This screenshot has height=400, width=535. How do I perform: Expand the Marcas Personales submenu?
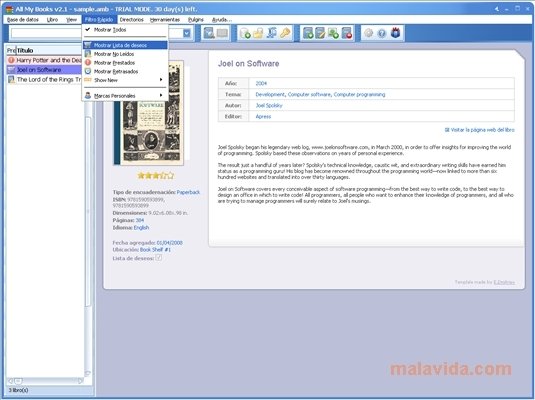(125, 96)
